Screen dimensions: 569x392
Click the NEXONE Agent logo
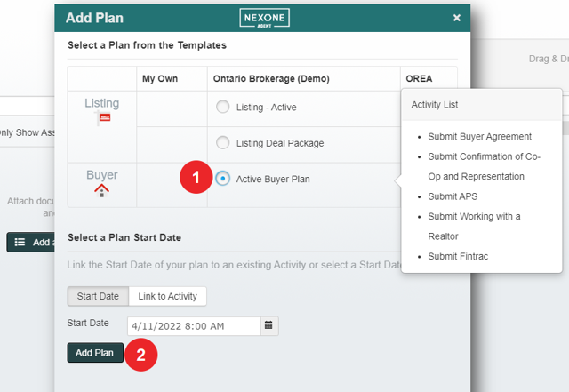pos(265,18)
